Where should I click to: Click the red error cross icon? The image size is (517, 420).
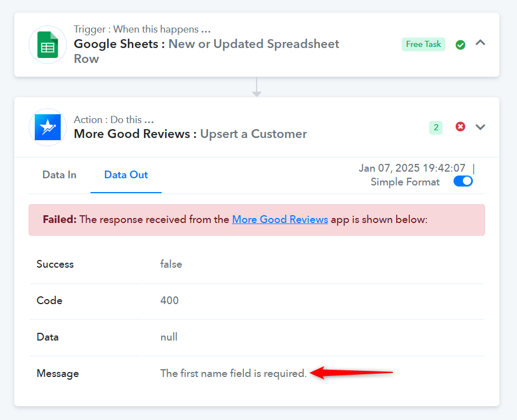[460, 127]
